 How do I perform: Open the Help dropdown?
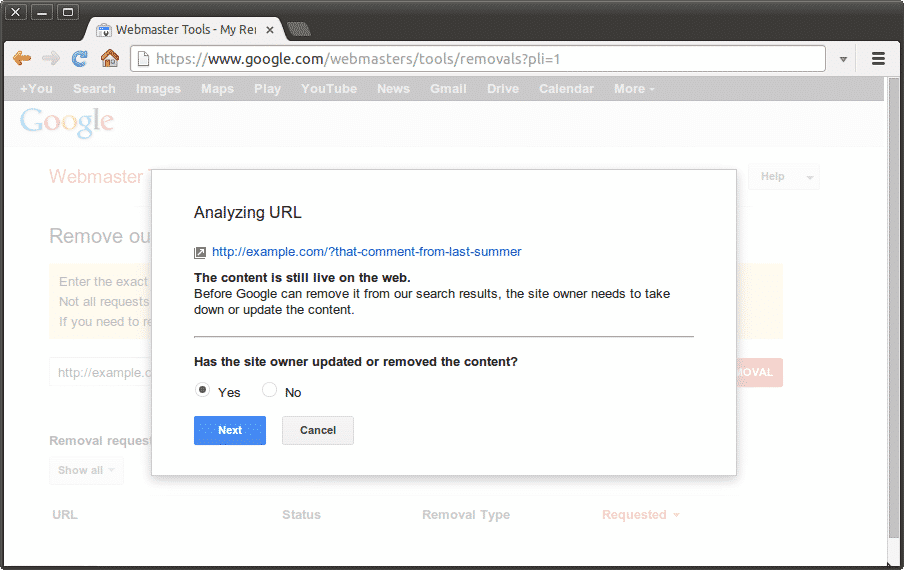[784, 177]
